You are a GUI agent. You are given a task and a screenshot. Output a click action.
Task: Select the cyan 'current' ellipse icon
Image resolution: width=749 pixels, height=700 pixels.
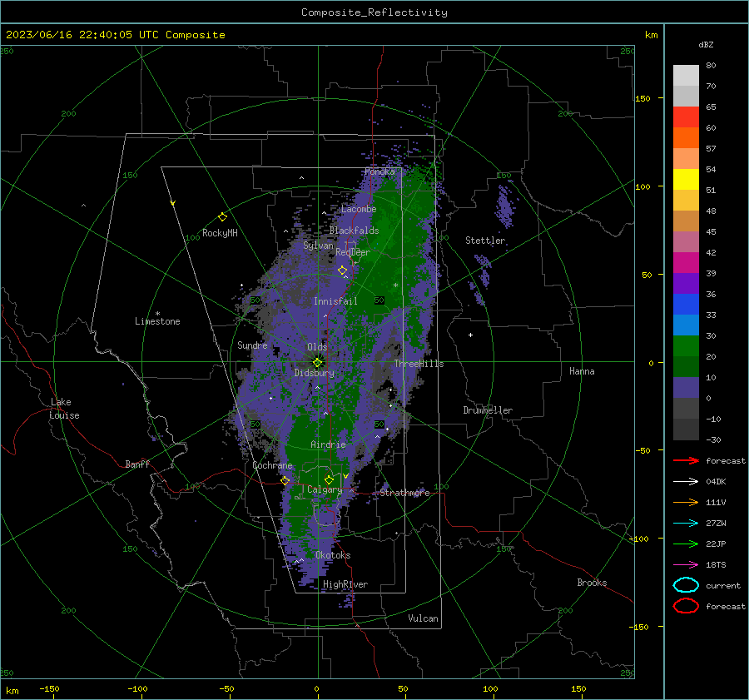pyautogui.click(x=686, y=585)
